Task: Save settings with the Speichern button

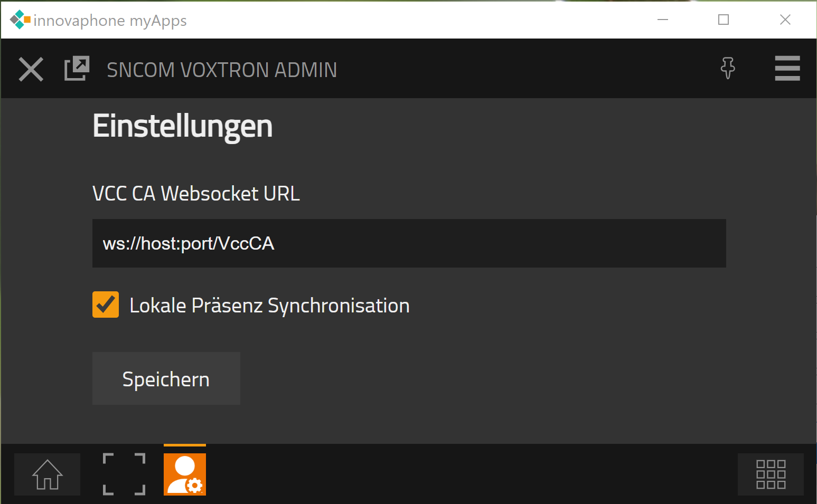Action: tap(166, 379)
